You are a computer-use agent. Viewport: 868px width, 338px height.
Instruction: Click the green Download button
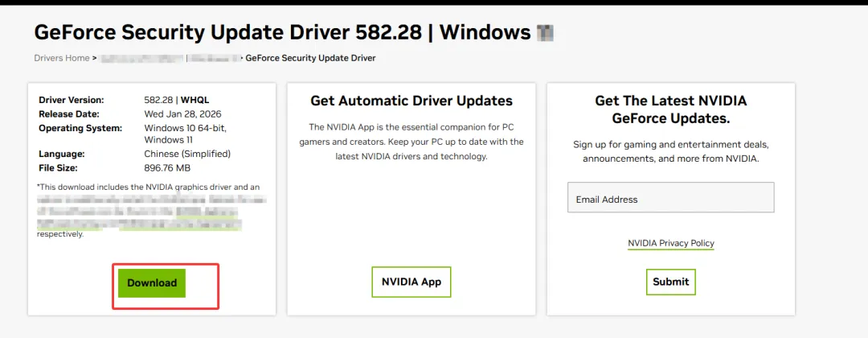coord(152,283)
